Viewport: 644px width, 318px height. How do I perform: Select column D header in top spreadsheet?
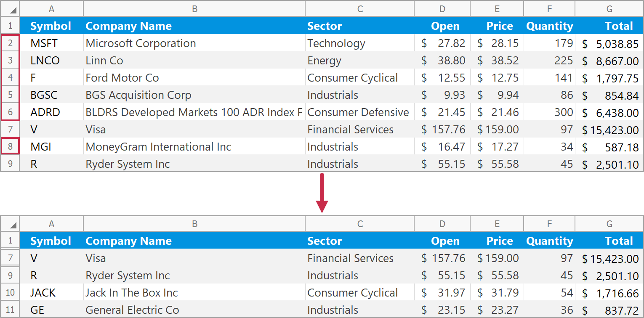point(442,9)
